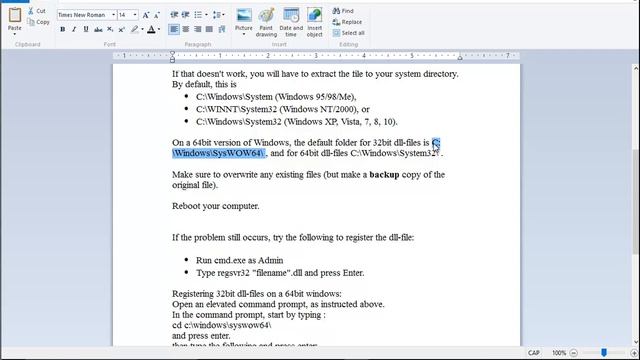The width and height of the screenshot is (640, 360).
Task: Increase the paragraph indent
Action: [185, 15]
